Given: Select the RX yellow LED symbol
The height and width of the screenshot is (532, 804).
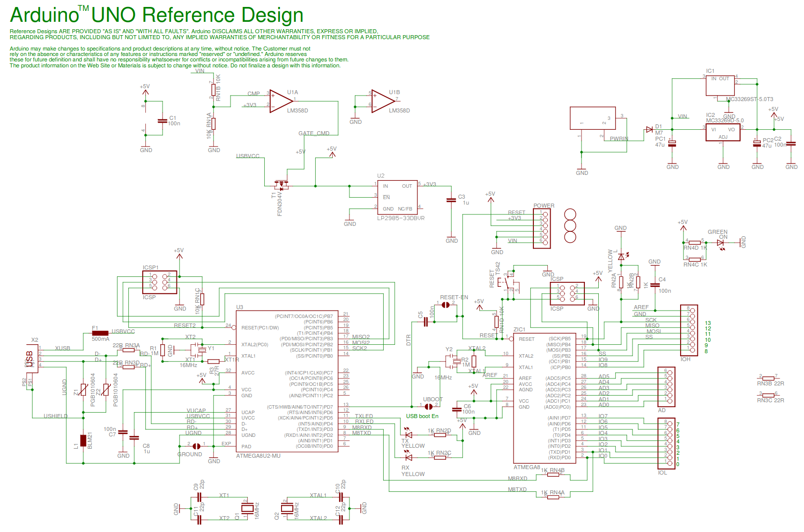Looking at the screenshot, I should click(408, 457).
